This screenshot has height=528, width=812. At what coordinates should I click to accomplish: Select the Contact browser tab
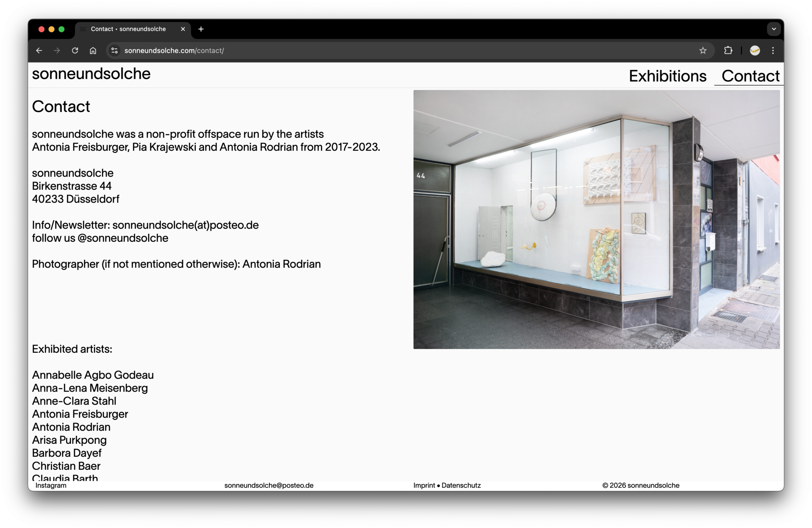pos(128,29)
